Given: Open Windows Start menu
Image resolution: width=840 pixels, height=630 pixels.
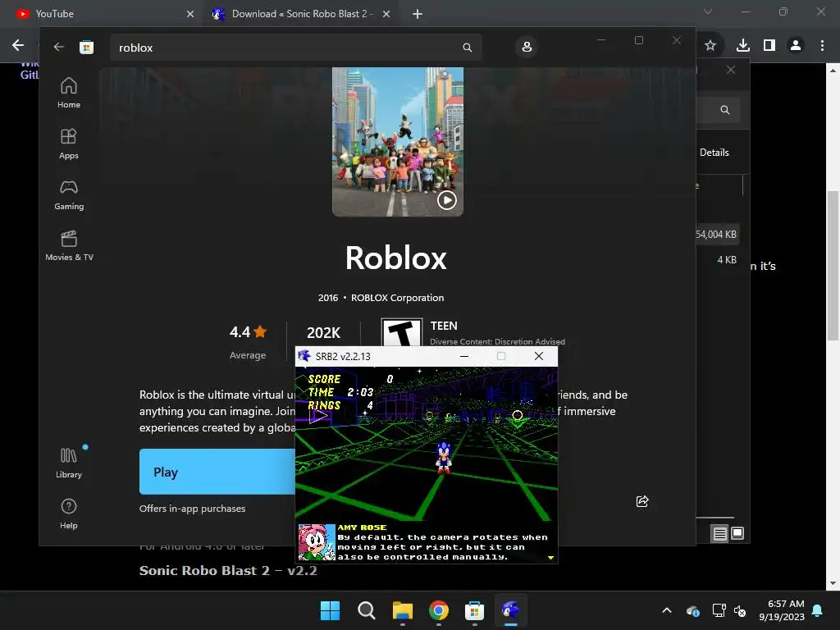Looking at the screenshot, I should (330, 610).
